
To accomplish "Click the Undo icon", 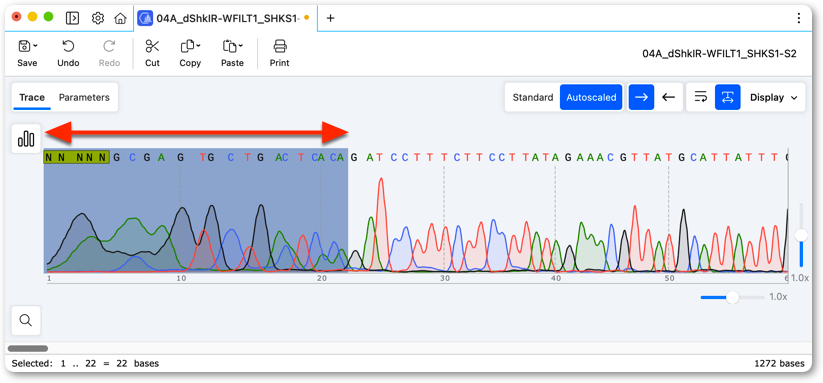I will tap(68, 47).
